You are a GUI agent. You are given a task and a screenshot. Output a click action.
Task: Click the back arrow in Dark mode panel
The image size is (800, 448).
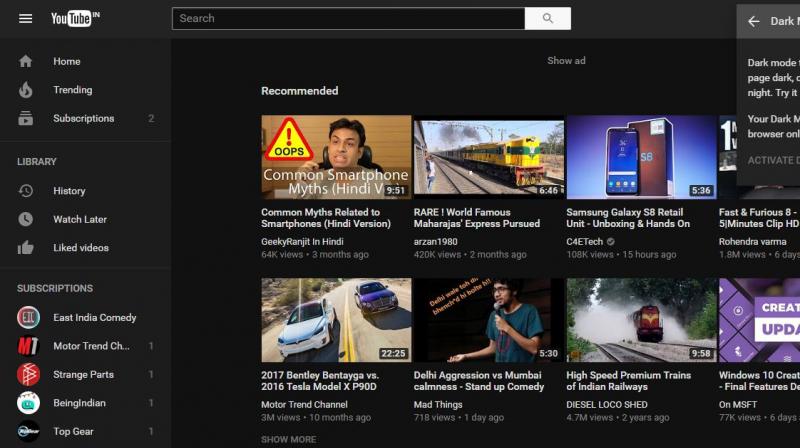tap(754, 21)
